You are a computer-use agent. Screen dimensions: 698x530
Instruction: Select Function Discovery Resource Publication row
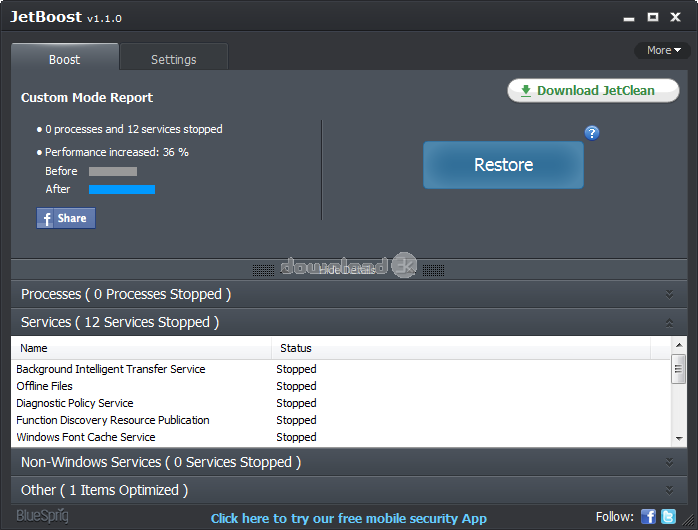(x=341, y=420)
